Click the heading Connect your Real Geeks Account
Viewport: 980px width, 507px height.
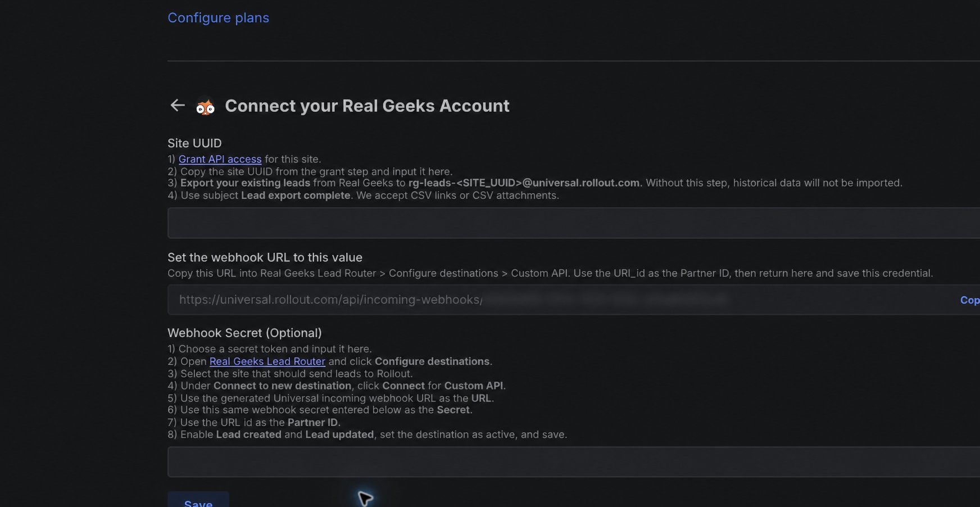(x=367, y=106)
